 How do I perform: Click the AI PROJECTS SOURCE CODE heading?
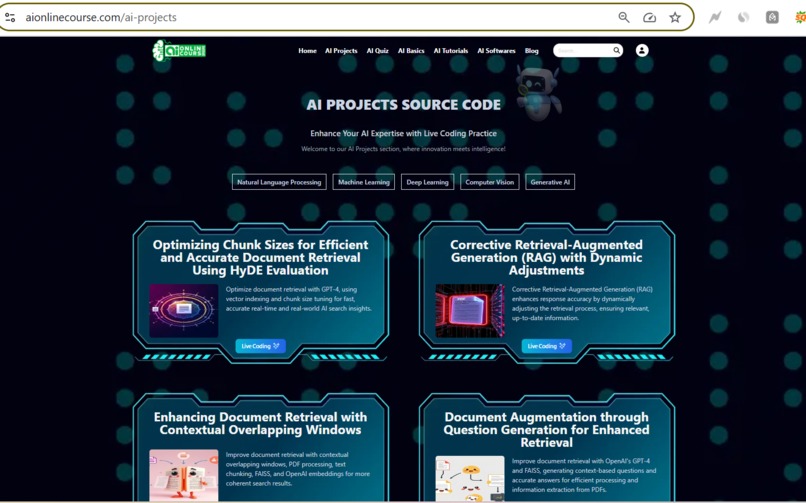(404, 105)
